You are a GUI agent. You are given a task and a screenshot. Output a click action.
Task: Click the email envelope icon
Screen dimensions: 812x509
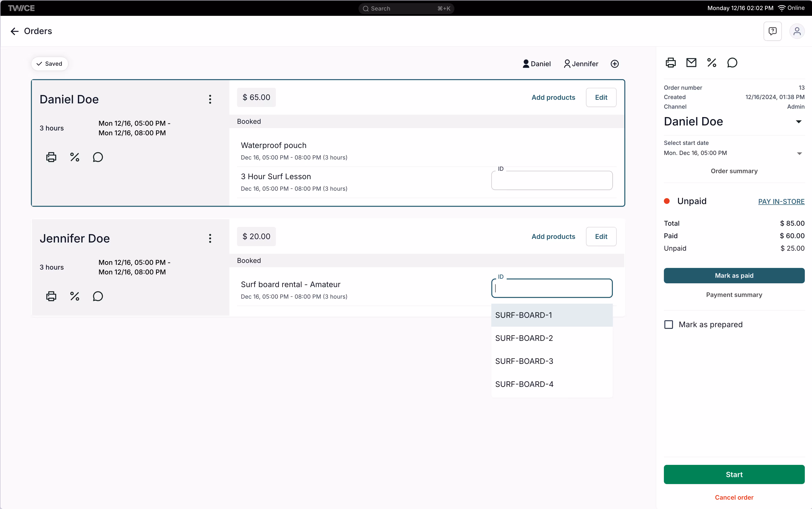[x=691, y=63]
